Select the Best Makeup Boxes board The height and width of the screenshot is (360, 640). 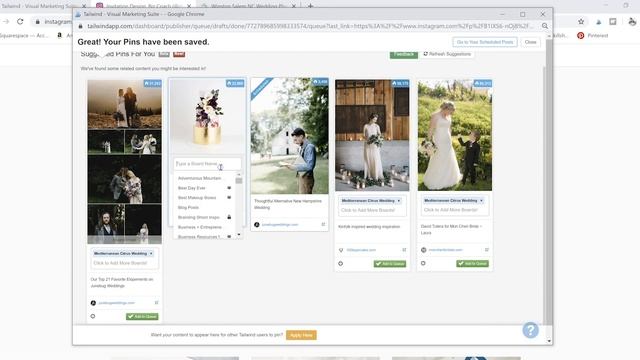(197, 198)
